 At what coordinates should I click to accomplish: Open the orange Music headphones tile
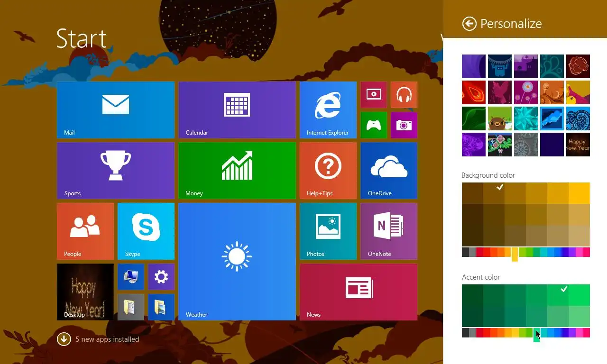coord(404,95)
